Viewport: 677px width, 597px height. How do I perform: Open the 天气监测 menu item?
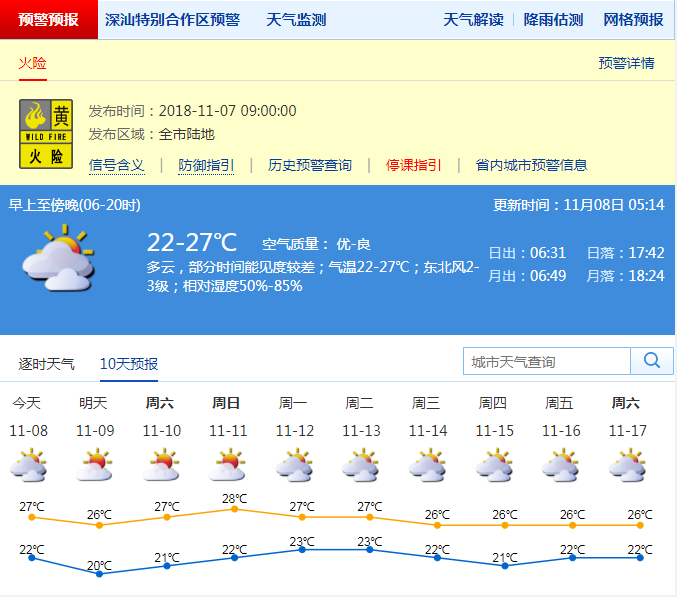296,20
